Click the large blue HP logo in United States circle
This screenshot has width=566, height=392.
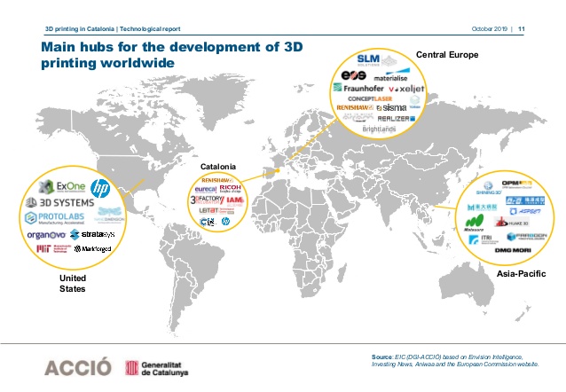click(100, 188)
